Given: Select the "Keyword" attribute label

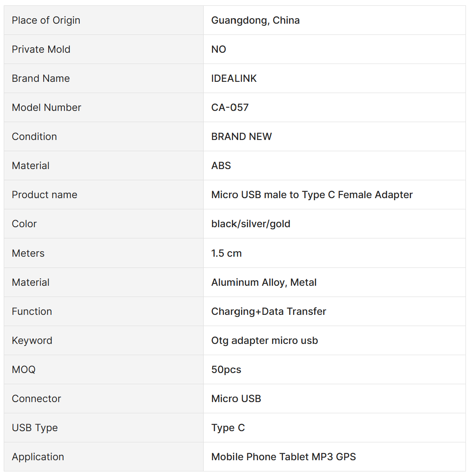Looking at the screenshot, I should pyautogui.click(x=32, y=341).
